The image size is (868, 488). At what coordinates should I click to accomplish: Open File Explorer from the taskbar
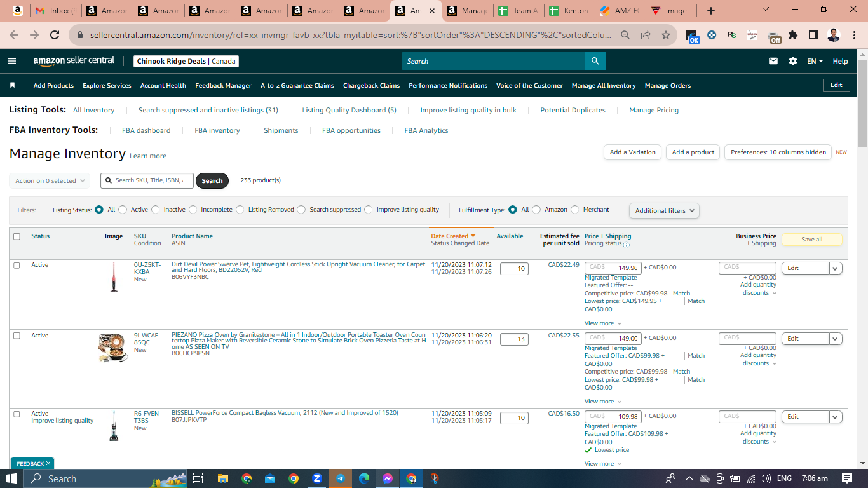(222, 478)
